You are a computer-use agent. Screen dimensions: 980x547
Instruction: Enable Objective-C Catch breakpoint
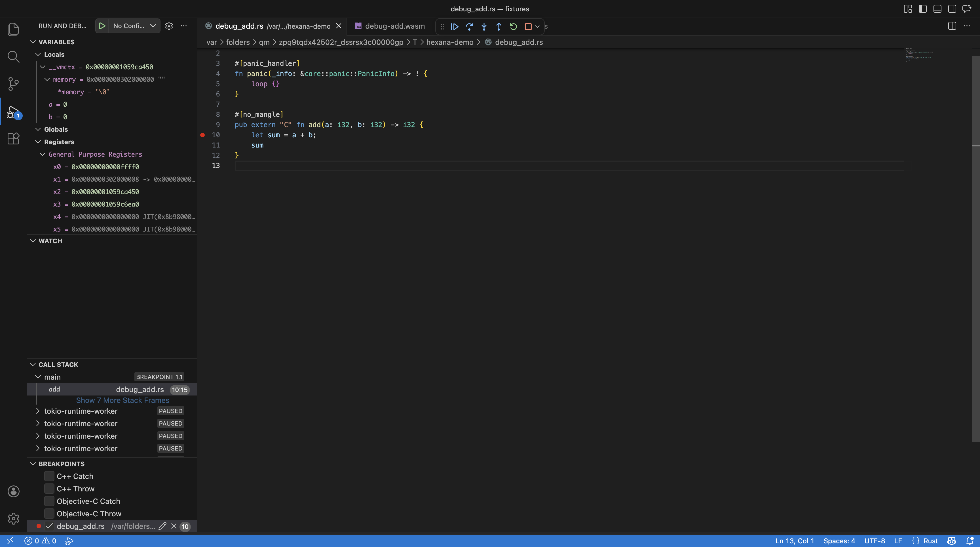coord(49,501)
